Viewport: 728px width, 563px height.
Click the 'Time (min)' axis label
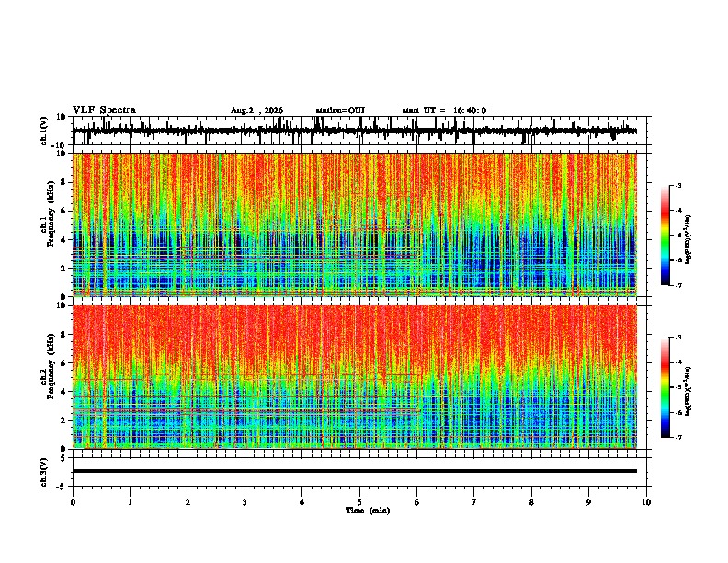pyautogui.click(x=368, y=511)
